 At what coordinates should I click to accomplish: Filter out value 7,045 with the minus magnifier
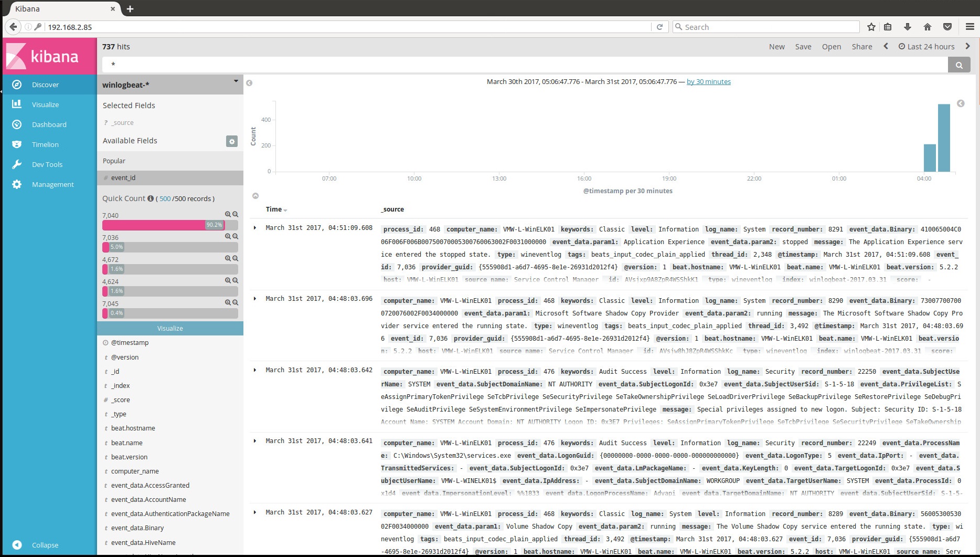click(x=236, y=302)
